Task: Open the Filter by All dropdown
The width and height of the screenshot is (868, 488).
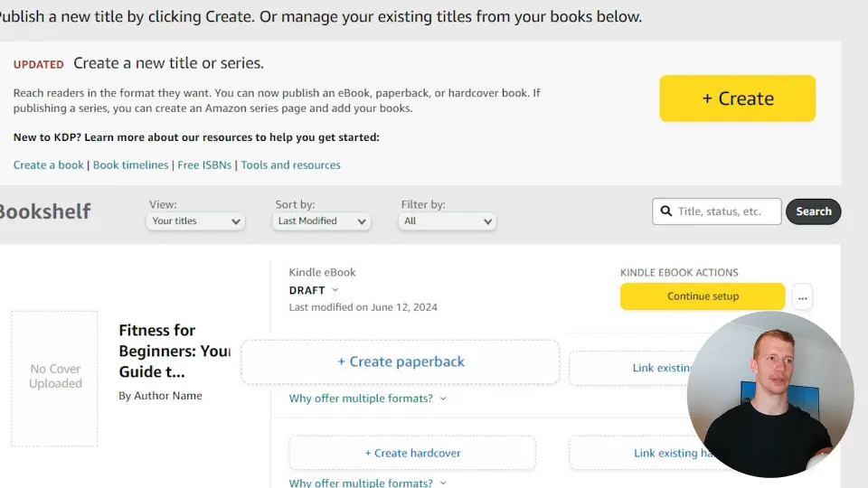Action: point(447,221)
